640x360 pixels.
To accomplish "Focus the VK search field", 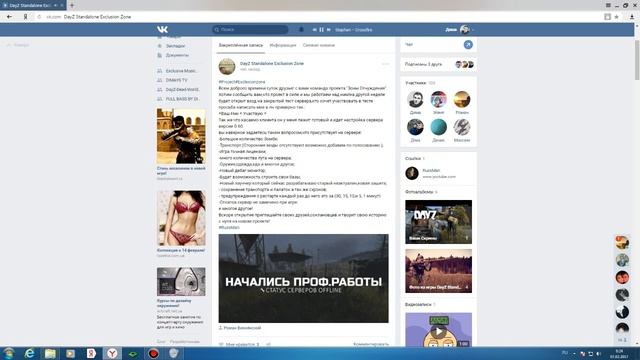I will [250, 29].
